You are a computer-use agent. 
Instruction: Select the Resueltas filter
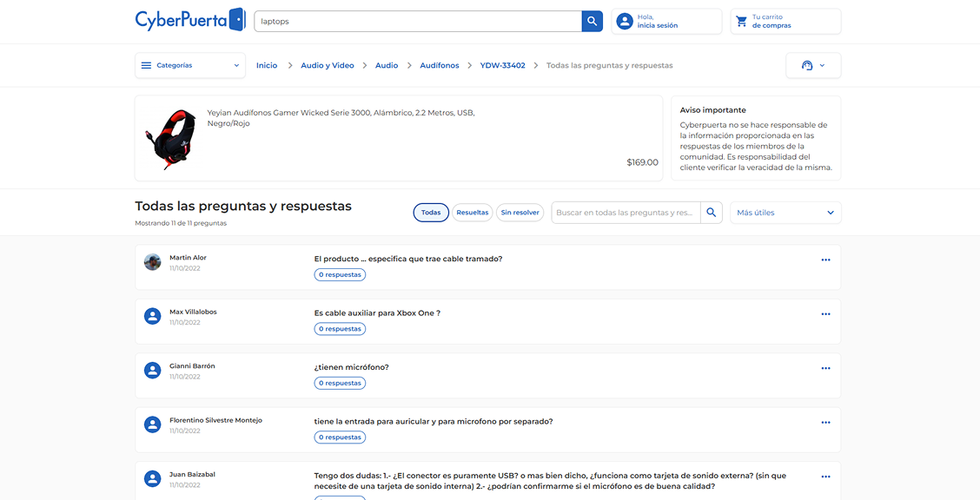tap(472, 213)
